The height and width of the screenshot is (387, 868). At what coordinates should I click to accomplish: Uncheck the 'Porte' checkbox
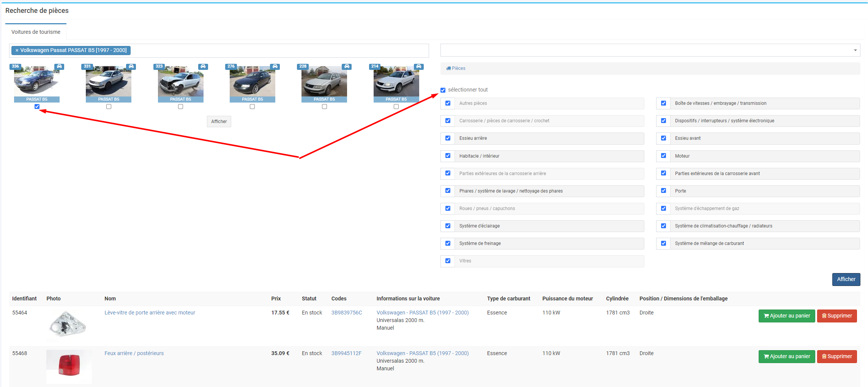(x=663, y=191)
